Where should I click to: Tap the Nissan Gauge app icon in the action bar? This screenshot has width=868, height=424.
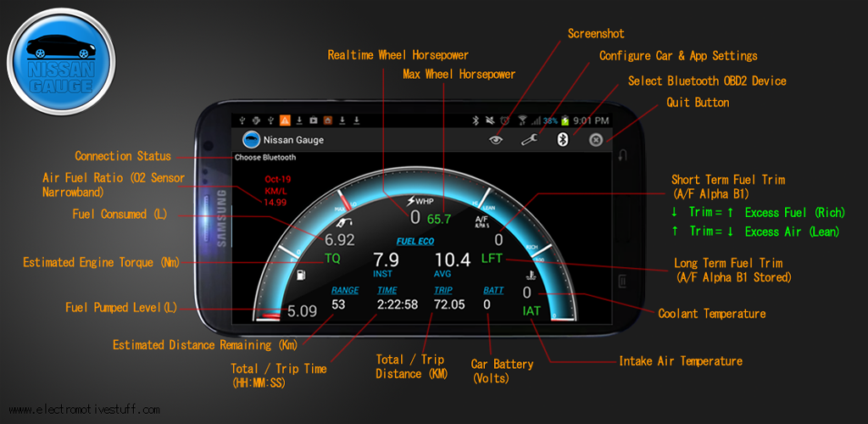[251, 140]
